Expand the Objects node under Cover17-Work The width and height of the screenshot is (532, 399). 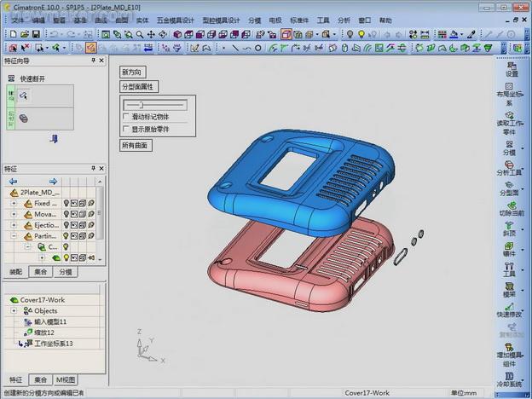[x=14, y=310]
